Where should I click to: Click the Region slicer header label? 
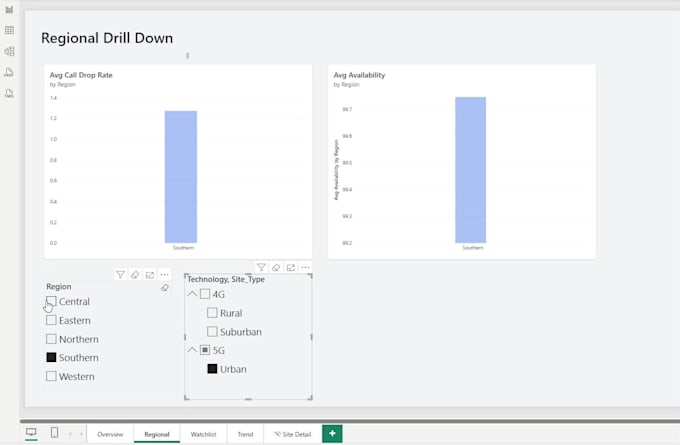pos(59,287)
